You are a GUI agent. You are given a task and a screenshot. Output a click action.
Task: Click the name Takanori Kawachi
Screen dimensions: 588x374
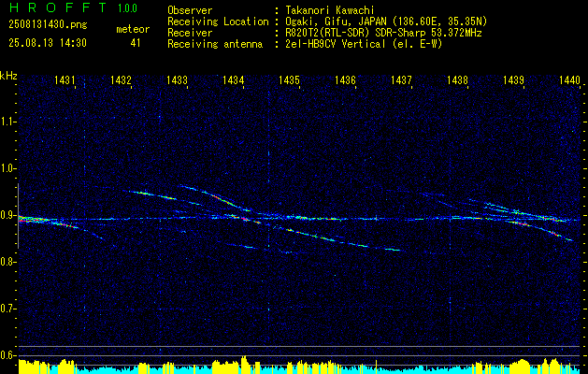(329, 10)
